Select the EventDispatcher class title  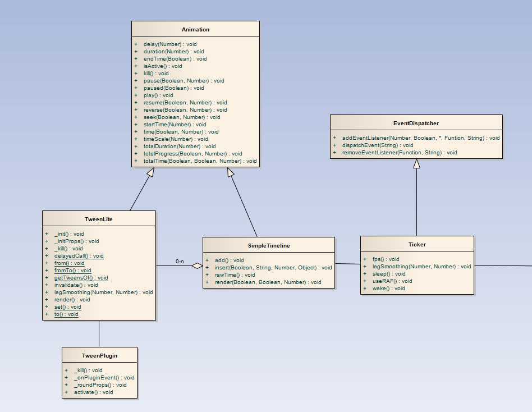[x=416, y=123]
